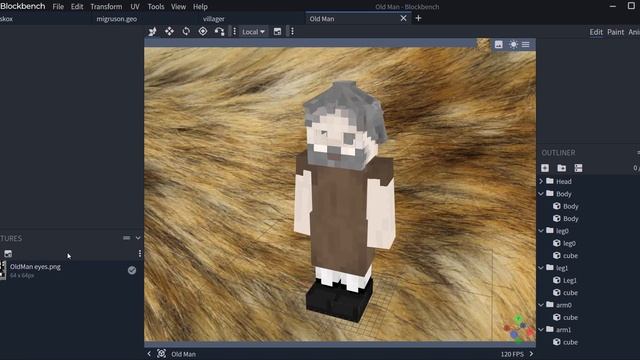Collapse the leg0 group
Viewport: 640px width, 360px height.
coord(541,231)
